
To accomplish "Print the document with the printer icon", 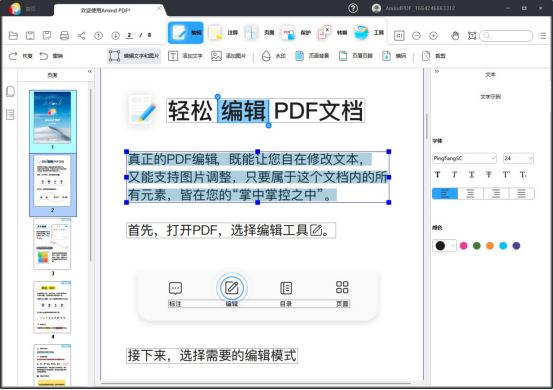I will pyautogui.click(x=64, y=35).
